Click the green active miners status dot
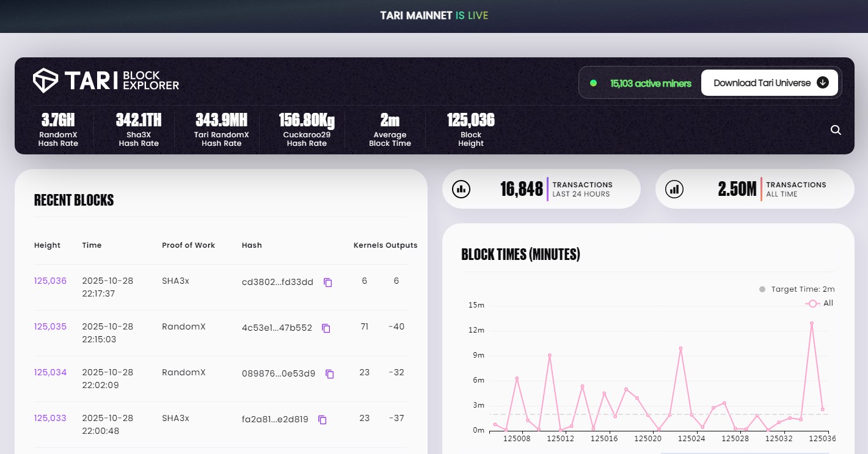 pyautogui.click(x=593, y=83)
